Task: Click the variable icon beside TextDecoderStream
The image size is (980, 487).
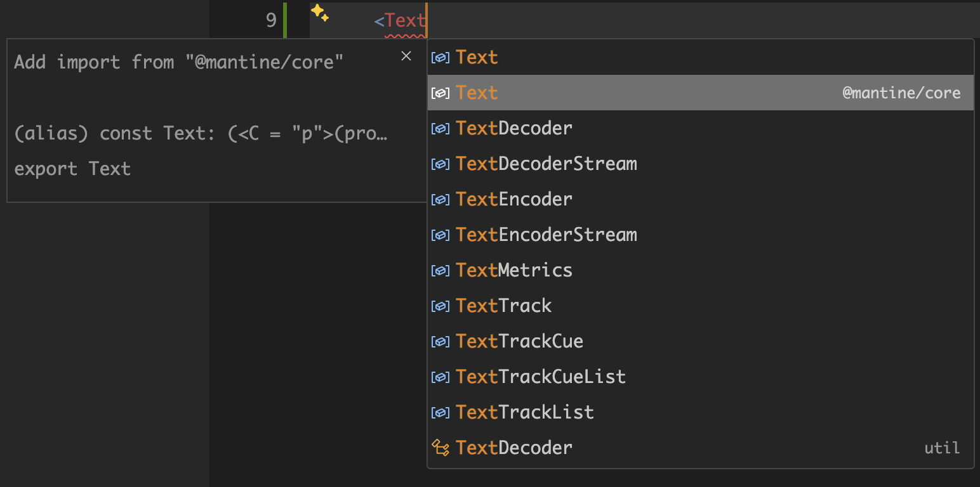Action: click(439, 164)
